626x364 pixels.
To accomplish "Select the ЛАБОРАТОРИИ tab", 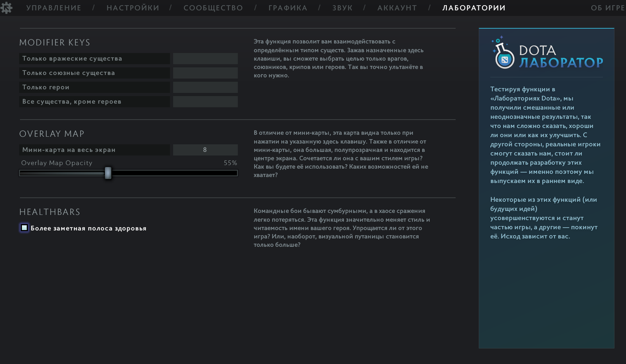I will [474, 8].
